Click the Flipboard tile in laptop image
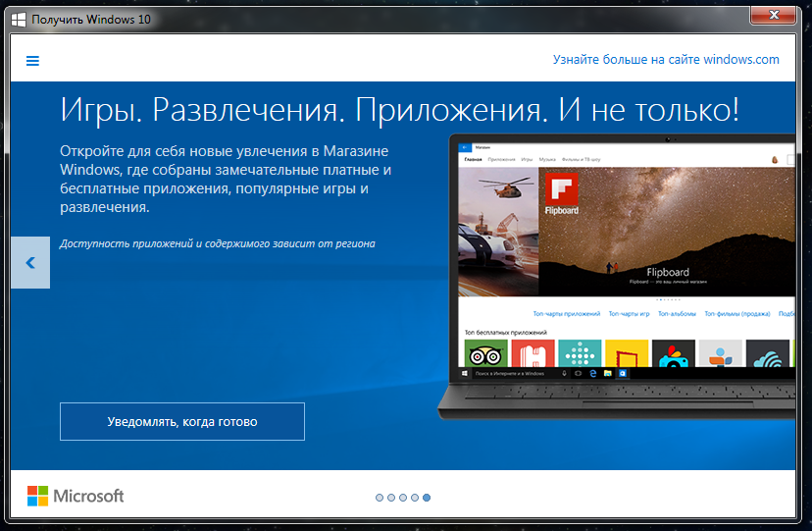Screen dimensions: 812x531 561,193
